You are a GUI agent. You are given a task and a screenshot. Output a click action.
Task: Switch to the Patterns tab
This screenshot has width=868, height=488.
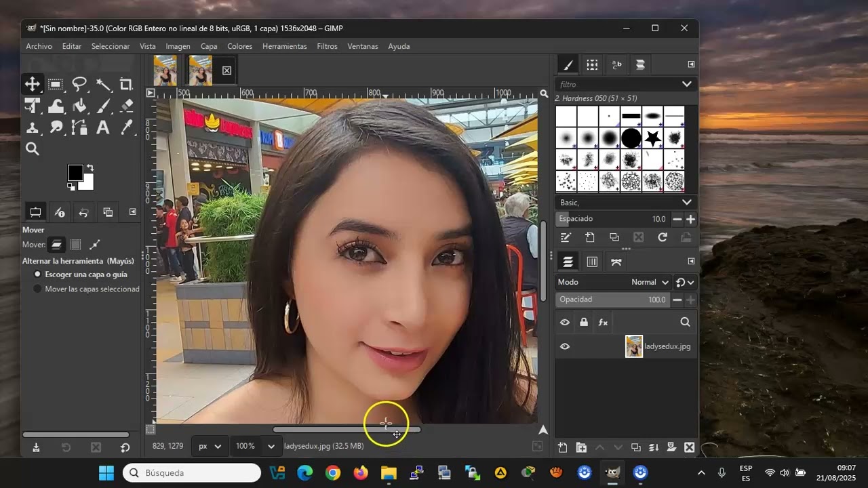click(x=592, y=64)
